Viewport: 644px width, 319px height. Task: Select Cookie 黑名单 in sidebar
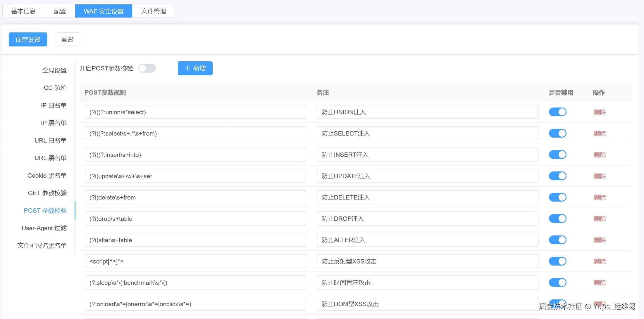[x=47, y=176]
